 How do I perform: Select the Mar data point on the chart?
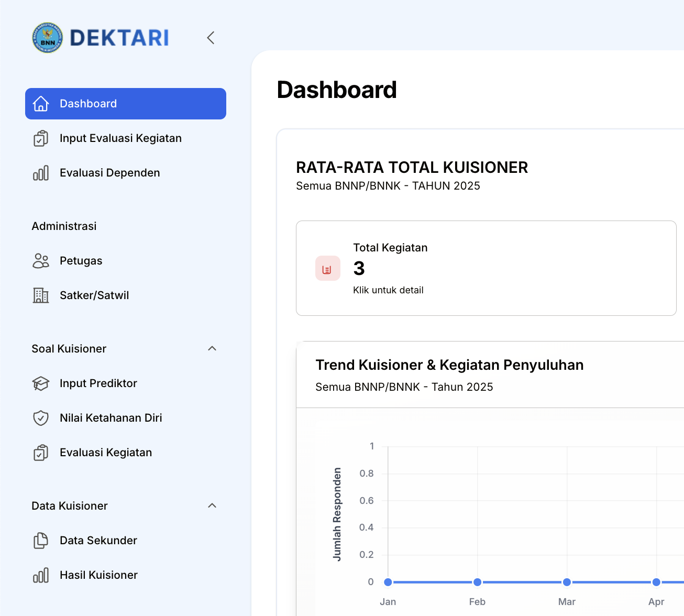tap(567, 582)
